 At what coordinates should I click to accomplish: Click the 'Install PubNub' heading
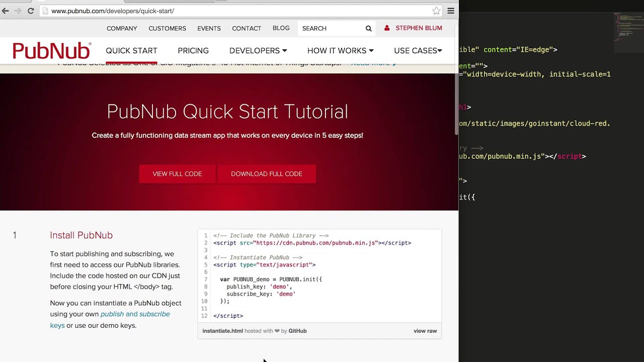coord(81,235)
